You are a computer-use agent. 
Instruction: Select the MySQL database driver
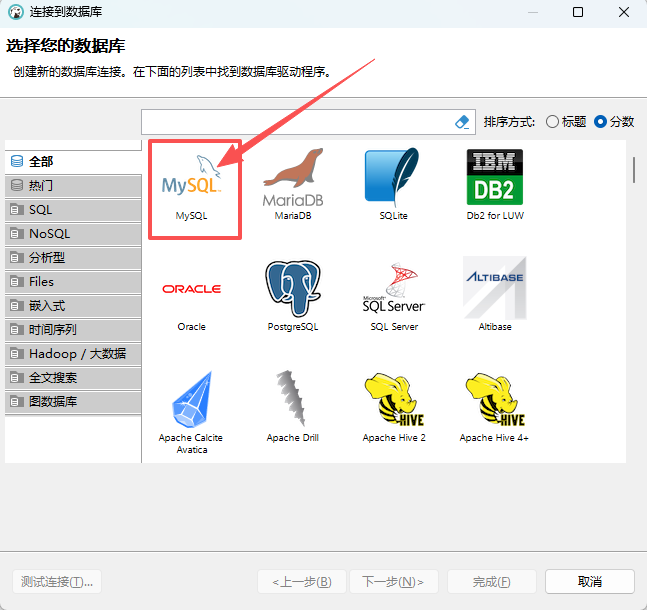(191, 187)
